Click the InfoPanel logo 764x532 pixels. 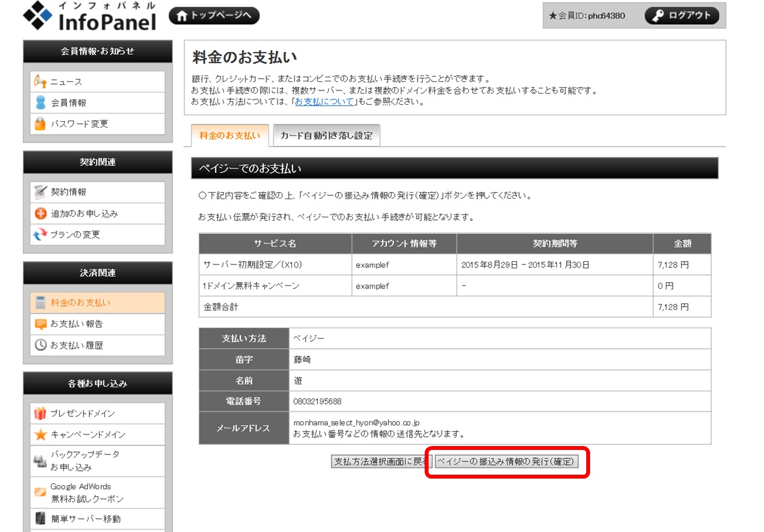click(90, 17)
